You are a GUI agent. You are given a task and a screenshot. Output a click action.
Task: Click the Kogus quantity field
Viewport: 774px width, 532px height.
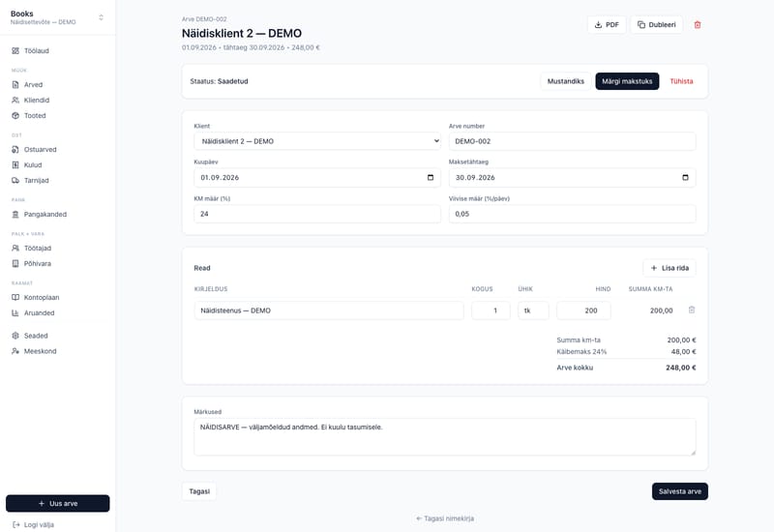(x=491, y=310)
